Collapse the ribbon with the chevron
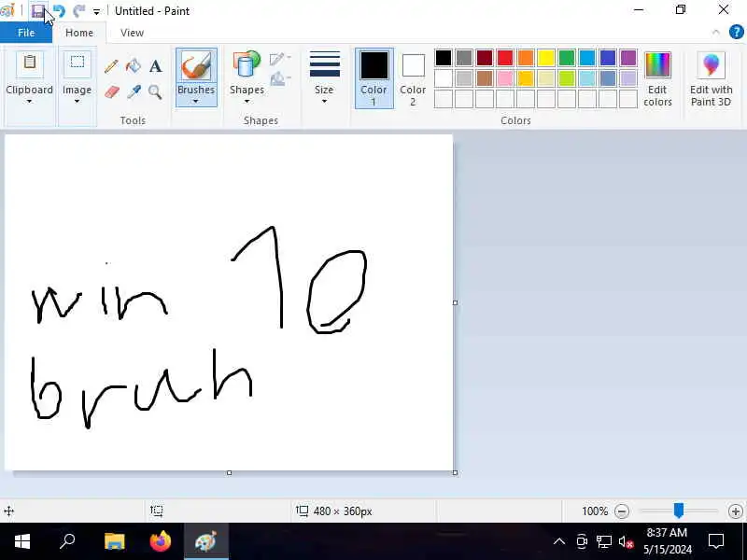The image size is (747, 560). point(715,33)
